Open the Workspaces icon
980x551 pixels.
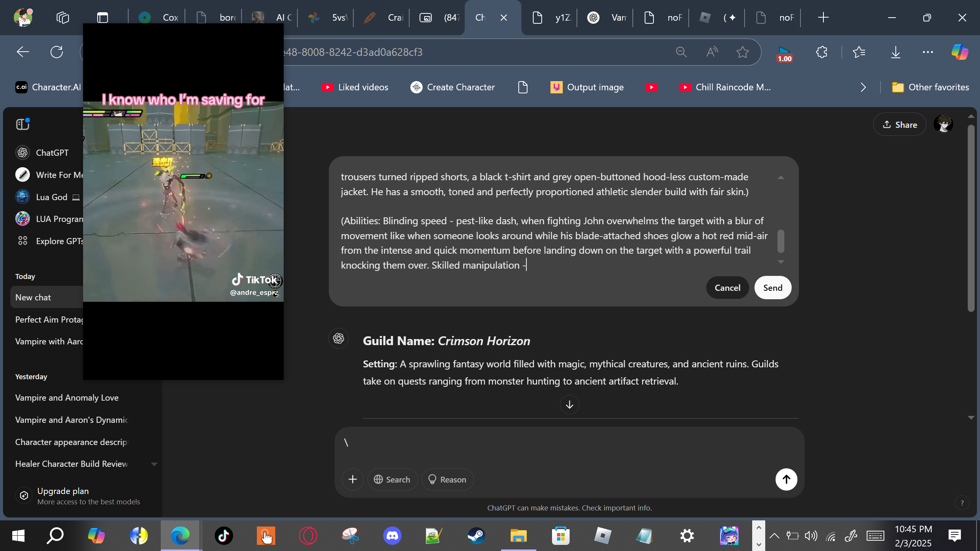pos(62,18)
